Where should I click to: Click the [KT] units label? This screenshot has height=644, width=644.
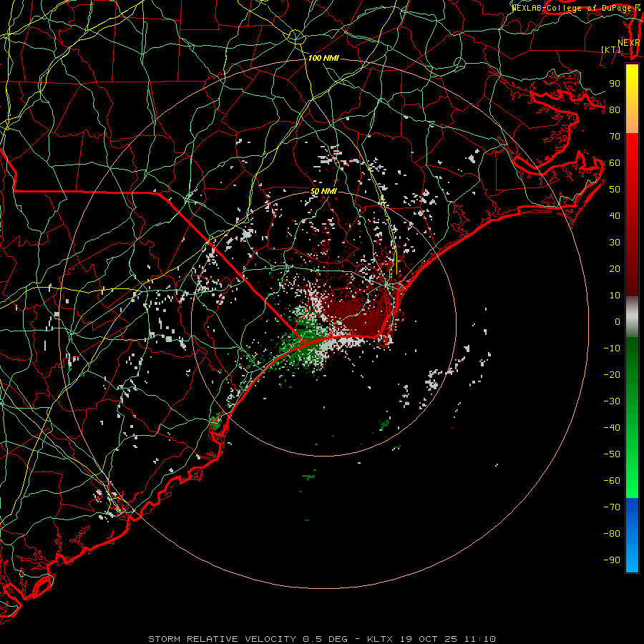point(611,49)
